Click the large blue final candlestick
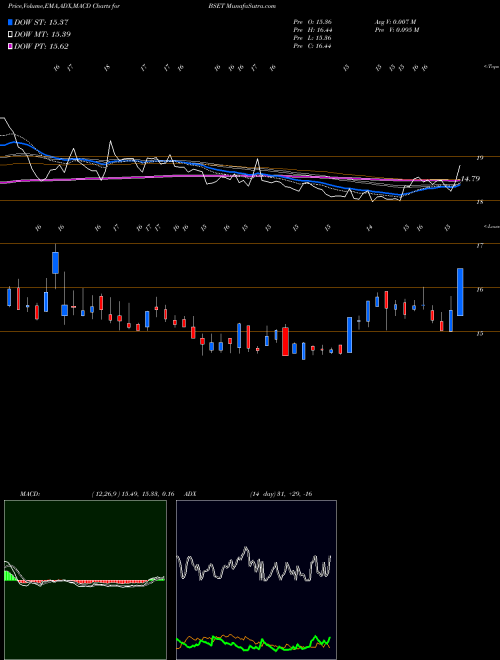 (460, 292)
